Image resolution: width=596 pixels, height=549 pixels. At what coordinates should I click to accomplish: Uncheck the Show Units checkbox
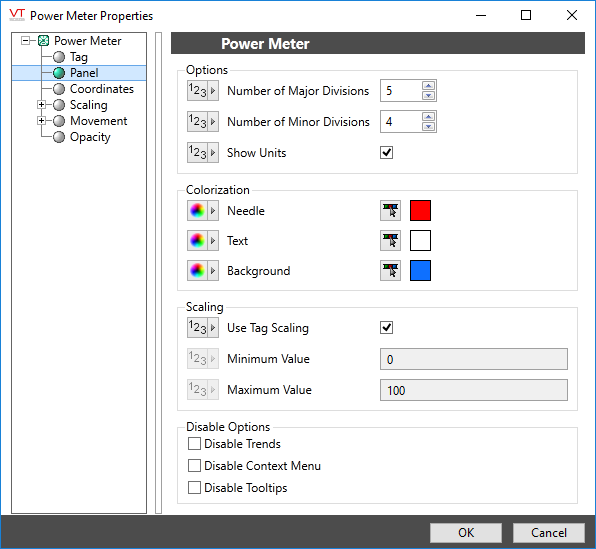point(387,152)
